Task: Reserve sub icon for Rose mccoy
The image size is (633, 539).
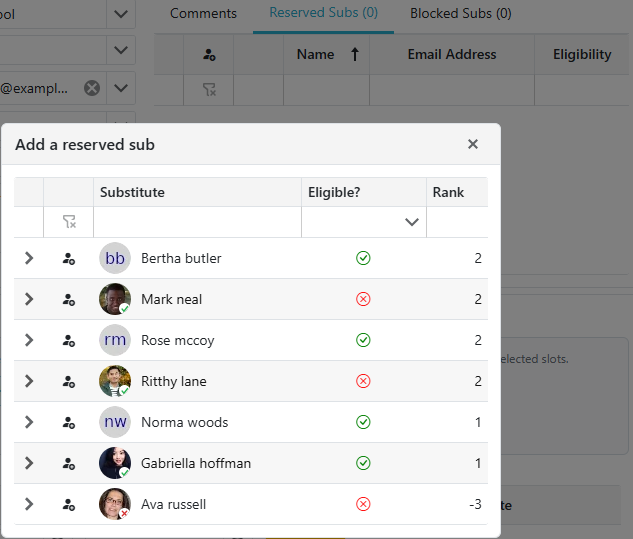Action: pyautogui.click(x=69, y=341)
